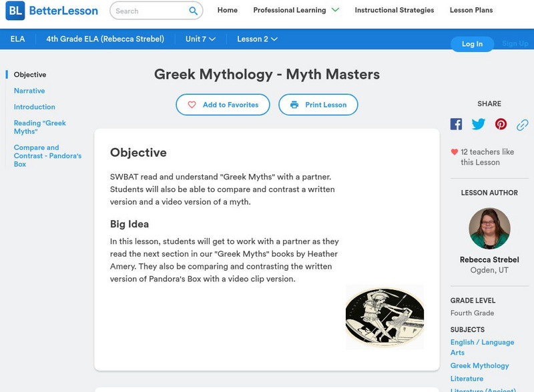Click the BetterLesson logo icon
The width and height of the screenshot is (534, 392).
coord(15,11)
